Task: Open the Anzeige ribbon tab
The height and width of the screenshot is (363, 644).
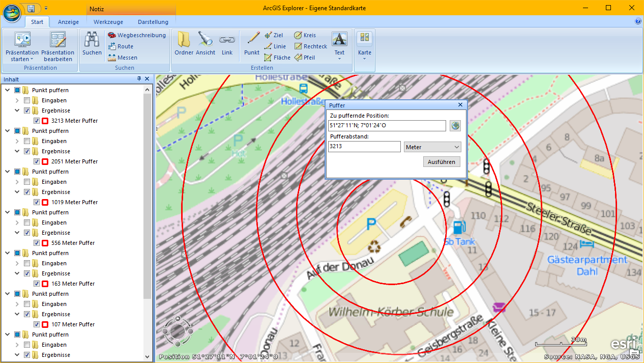Action: [x=68, y=22]
